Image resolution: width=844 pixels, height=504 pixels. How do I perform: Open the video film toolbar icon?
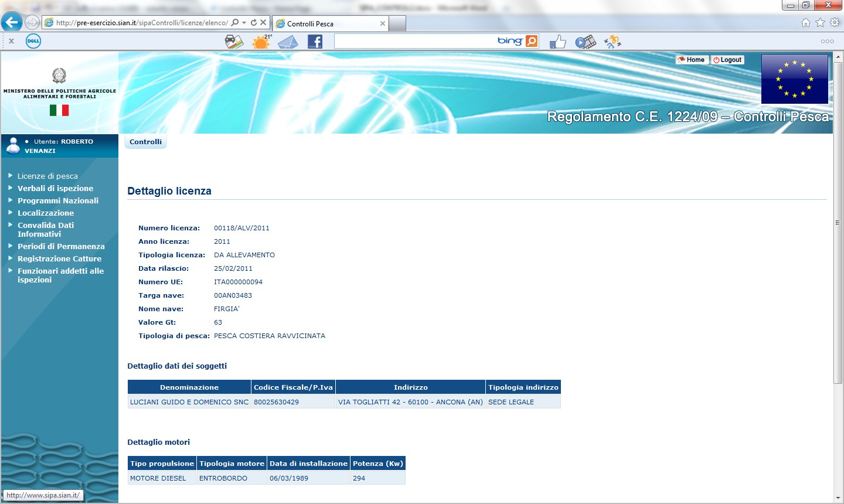(x=586, y=42)
